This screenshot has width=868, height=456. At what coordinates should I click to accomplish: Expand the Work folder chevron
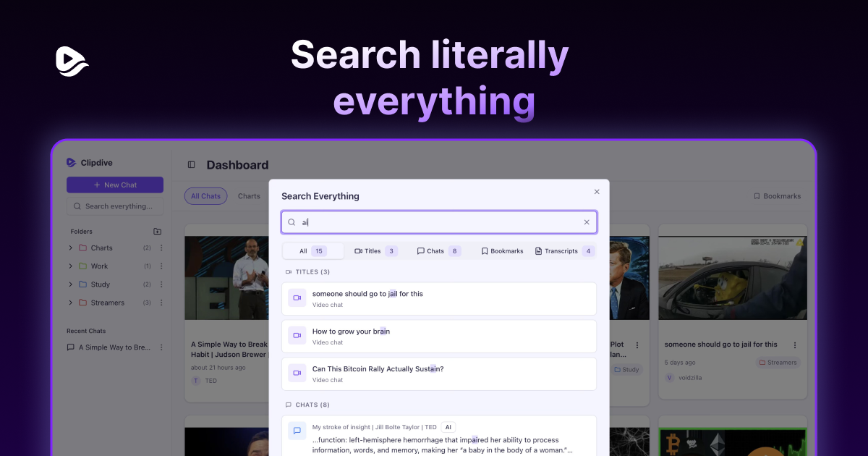pyautogui.click(x=71, y=266)
